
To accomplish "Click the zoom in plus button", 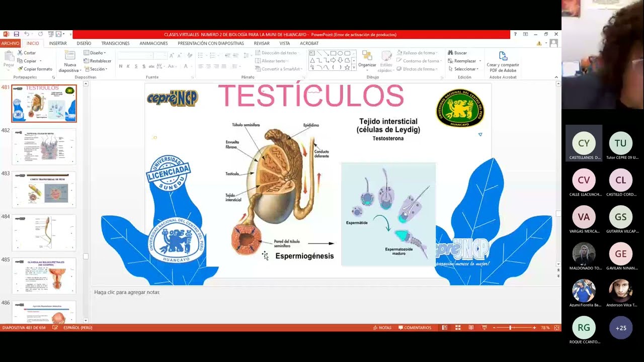I will pyautogui.click(x=534, y=328).
